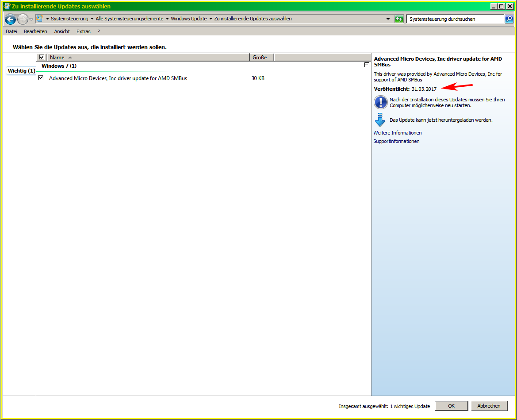This screenshot has width=517, height=420.
Task: Close the update selection window
Action: point(509,6)
